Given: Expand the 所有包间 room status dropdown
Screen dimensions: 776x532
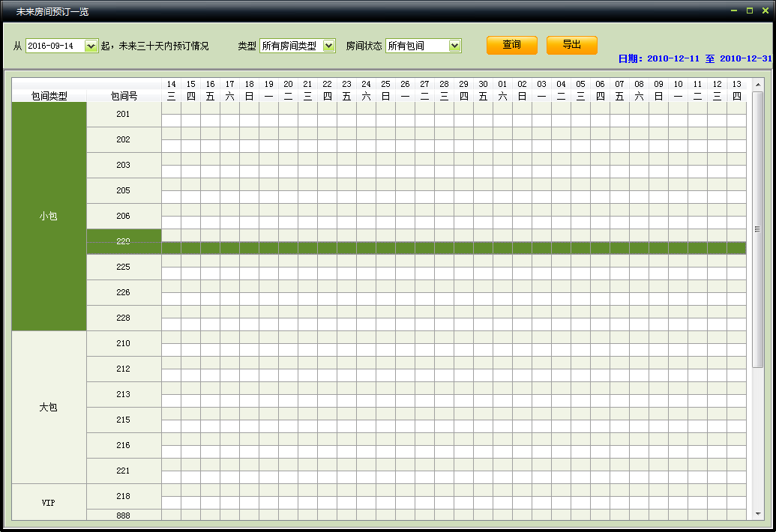Looking at the screenshot, I should click(455, 46).
